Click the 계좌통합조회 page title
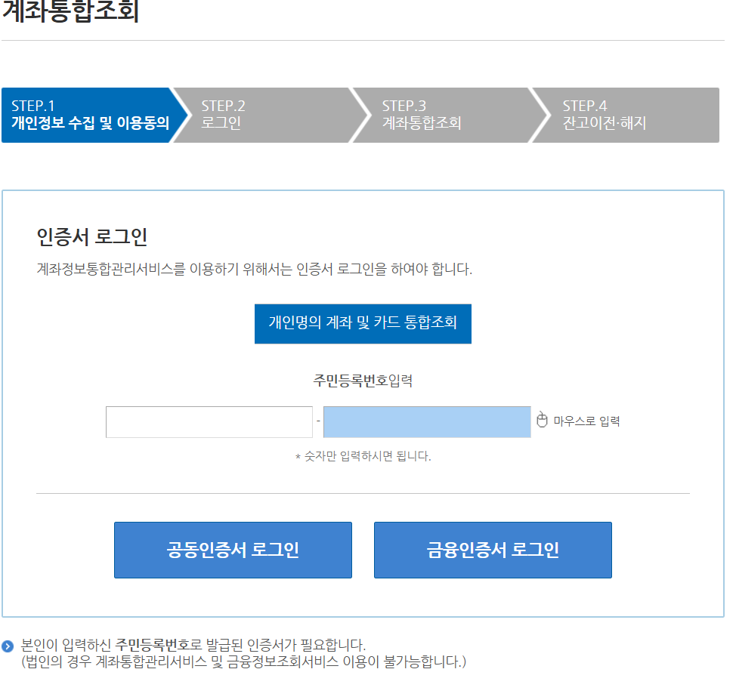The height and width of the screenshot is (700, 736). [x=70, y=11]
